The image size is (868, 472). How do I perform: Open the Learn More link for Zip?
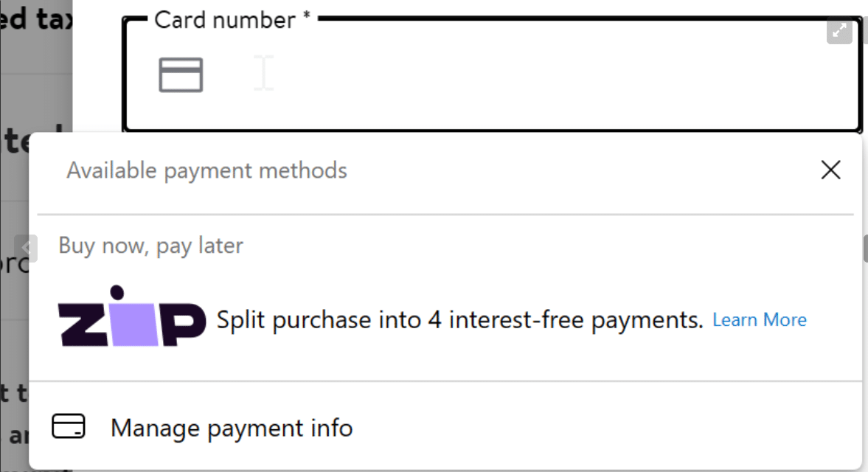pos(759,320)
